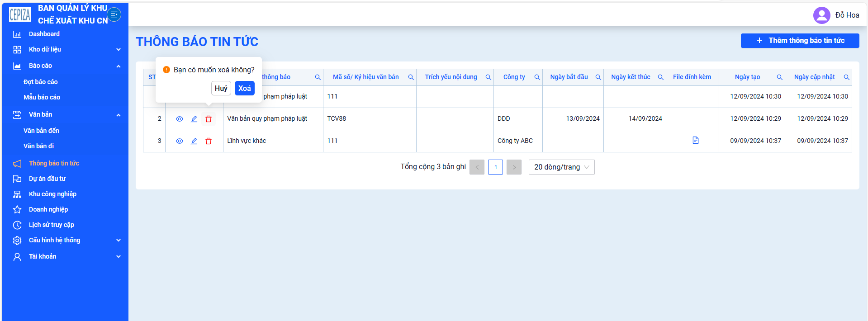Screen dimensions: 868x321
Task: Search the Ngày tạo column
Action: pyautogui.click(x=779, y=77)
